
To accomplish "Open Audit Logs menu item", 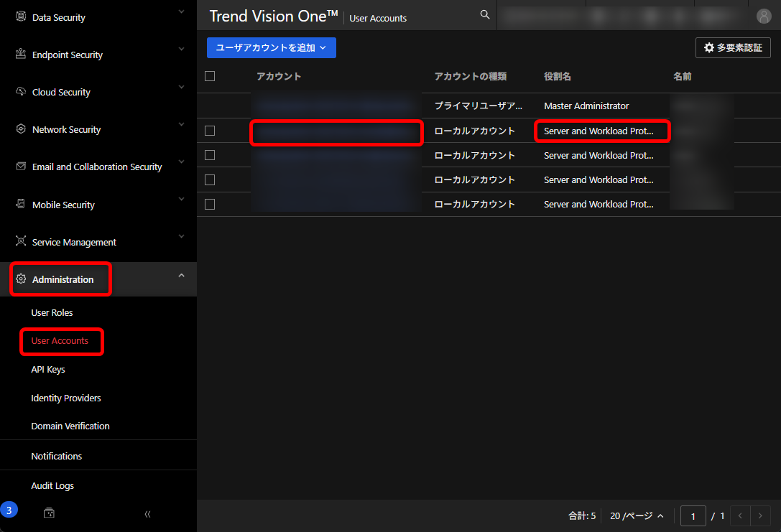I will (x=52, y=486).
